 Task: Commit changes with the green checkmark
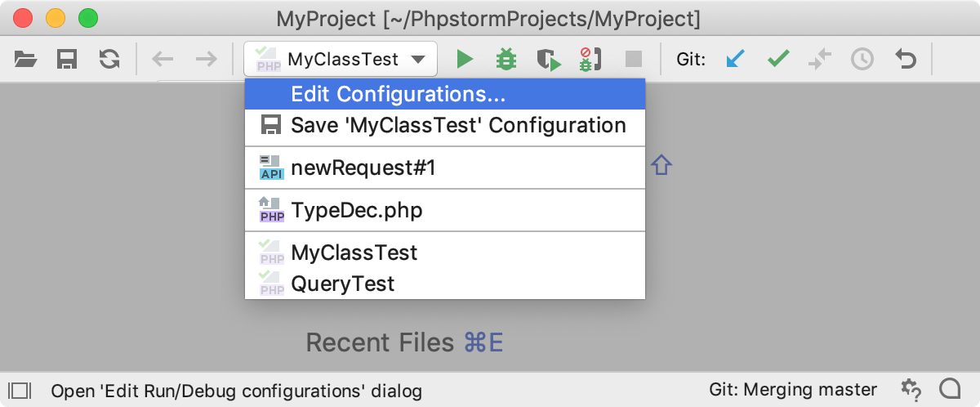pyautogui.click(x=778, y=59)
